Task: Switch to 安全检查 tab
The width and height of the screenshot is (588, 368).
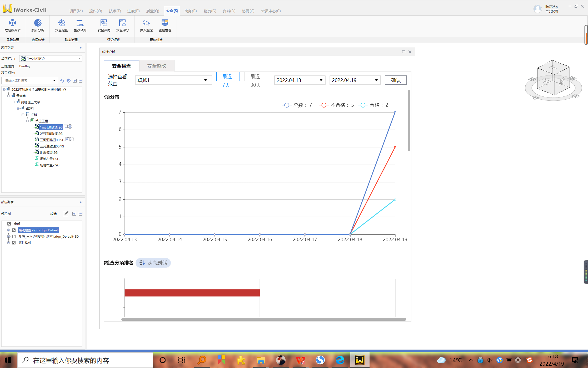Action: click(x=121, y=66)
